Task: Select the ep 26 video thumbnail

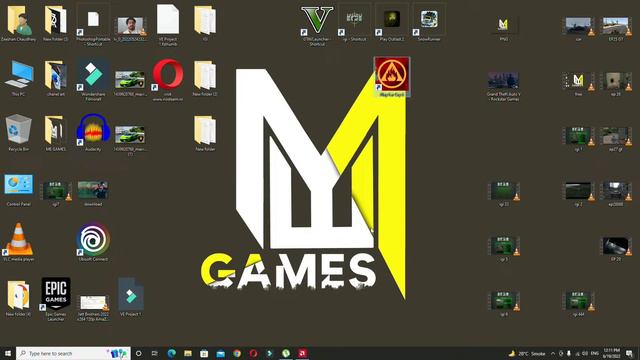Action: (x=616, y=83)
